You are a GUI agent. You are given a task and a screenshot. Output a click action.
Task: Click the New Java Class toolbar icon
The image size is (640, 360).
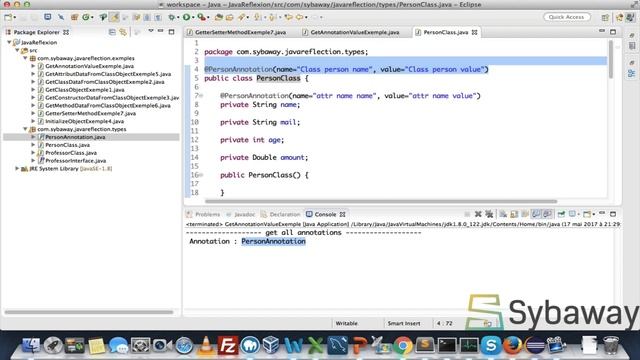[x=86, y=17]
